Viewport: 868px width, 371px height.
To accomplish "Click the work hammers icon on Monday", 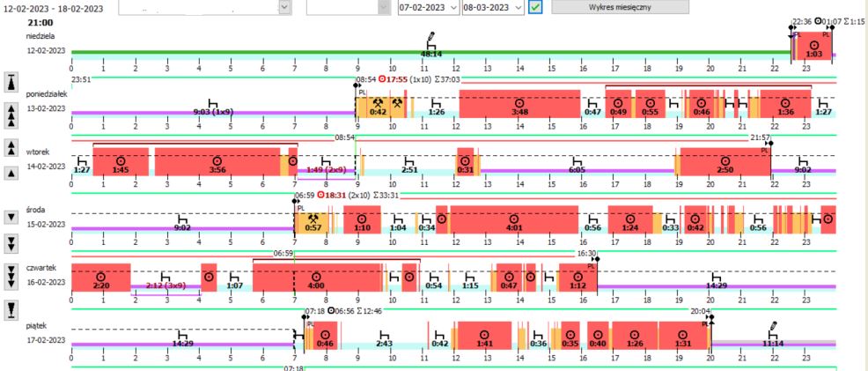I will 387,103.
